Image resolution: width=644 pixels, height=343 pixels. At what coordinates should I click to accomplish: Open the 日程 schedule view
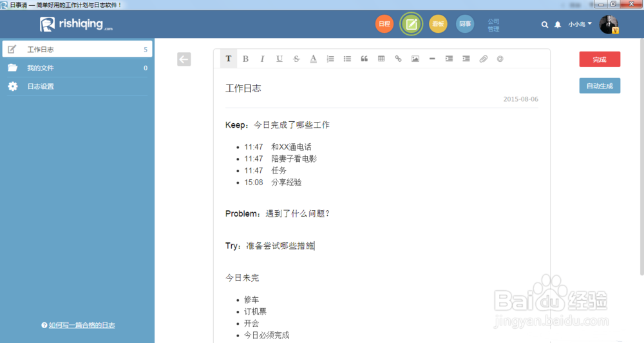click(x=384, y=24)
